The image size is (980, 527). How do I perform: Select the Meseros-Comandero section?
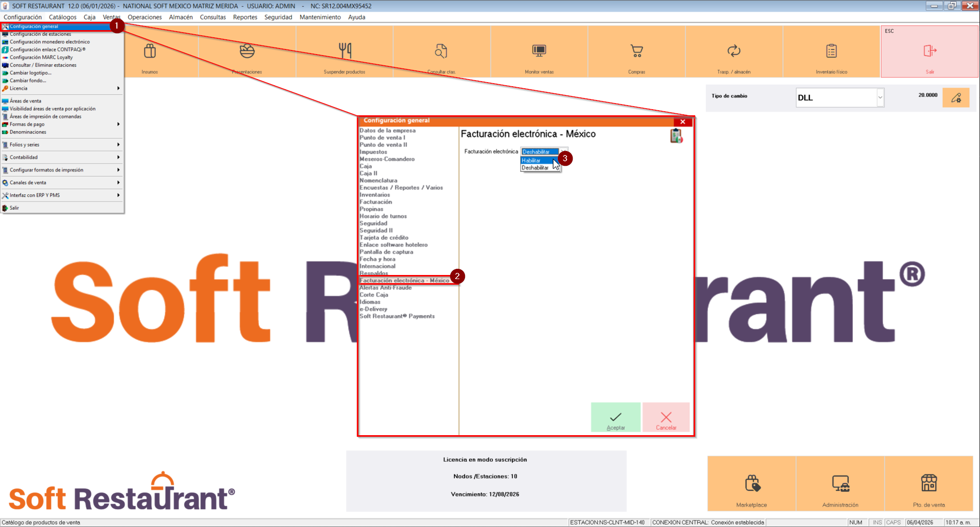(x=387, y=159)
